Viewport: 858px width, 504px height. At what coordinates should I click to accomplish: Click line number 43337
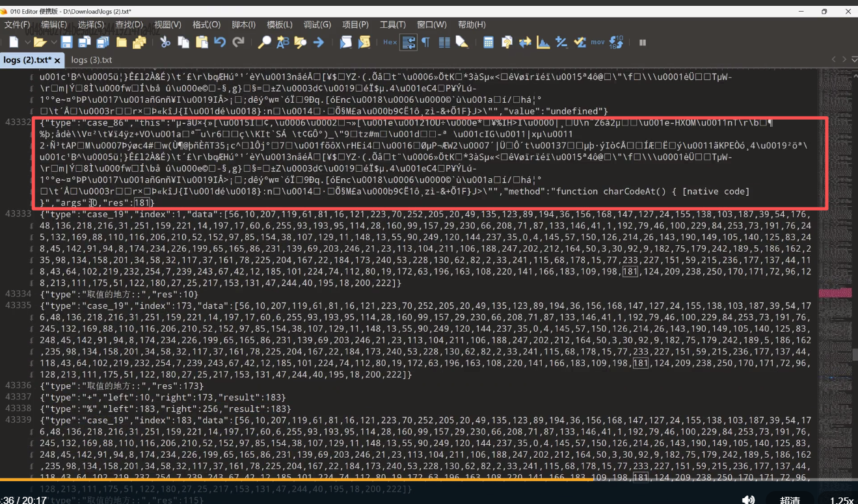(x=18, y=397)
